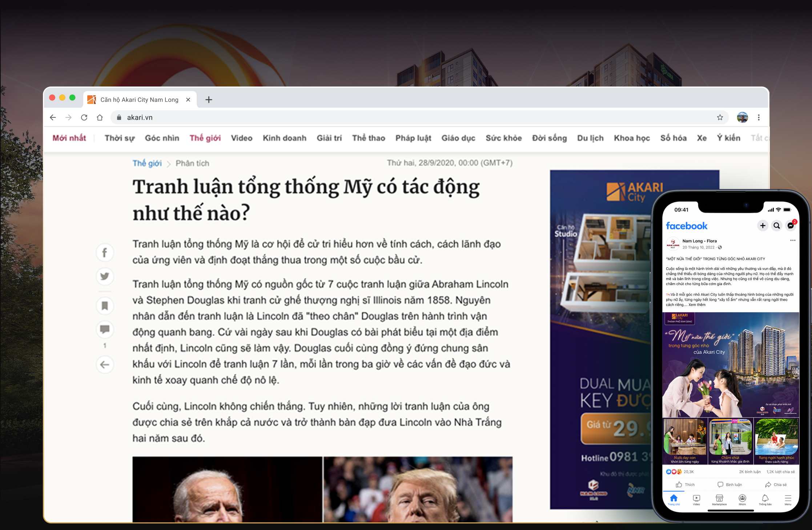This screenshot has height=530, width=812.
Task: Open the Thời sự section
Action: tap(120, 138)
